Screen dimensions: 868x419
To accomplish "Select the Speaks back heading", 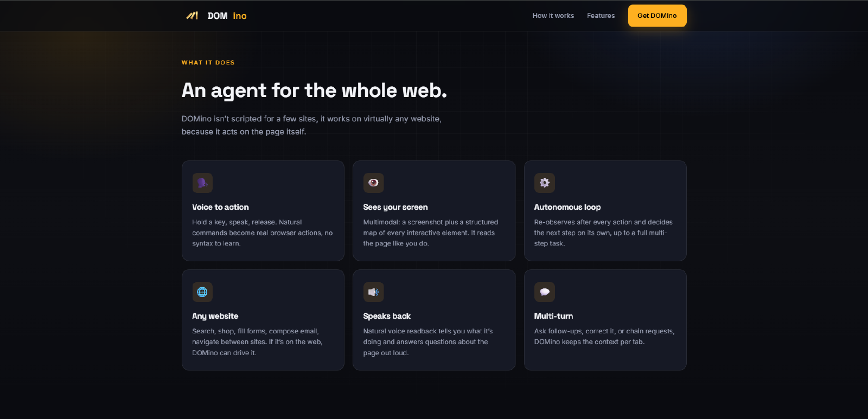I will pos(387,316).
